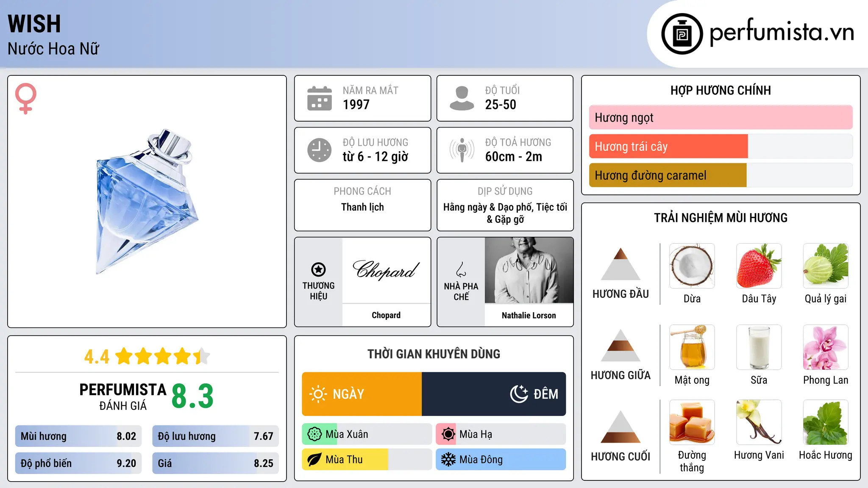Click the star badge icon above Thương hiệu
This screenshot has height=488, width=868.
coord(318,269)
